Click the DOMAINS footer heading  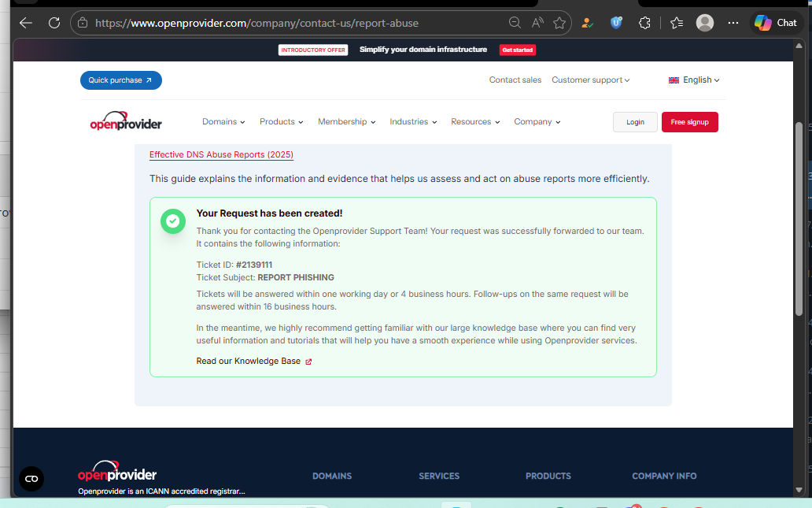pos(332,476)
